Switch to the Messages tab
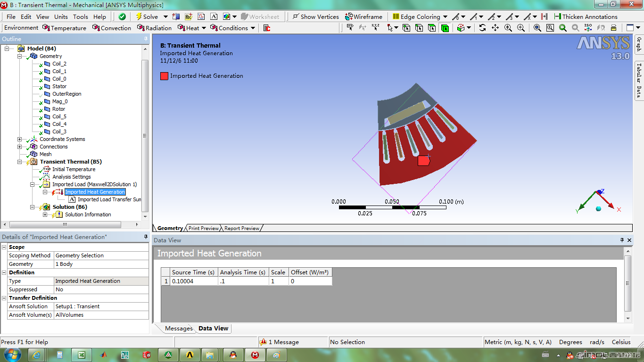Viewport: 644px width, 362px height. (179, 329)
